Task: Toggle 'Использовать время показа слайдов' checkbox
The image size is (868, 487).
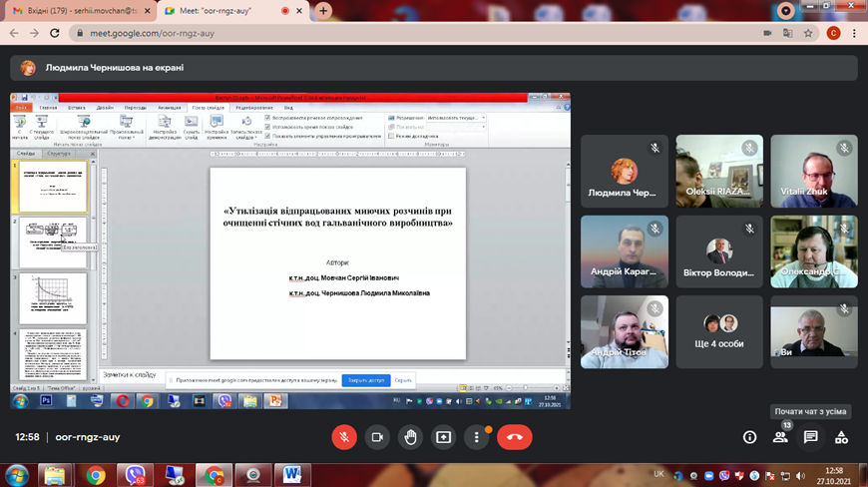Action: [x=268, y=127]
